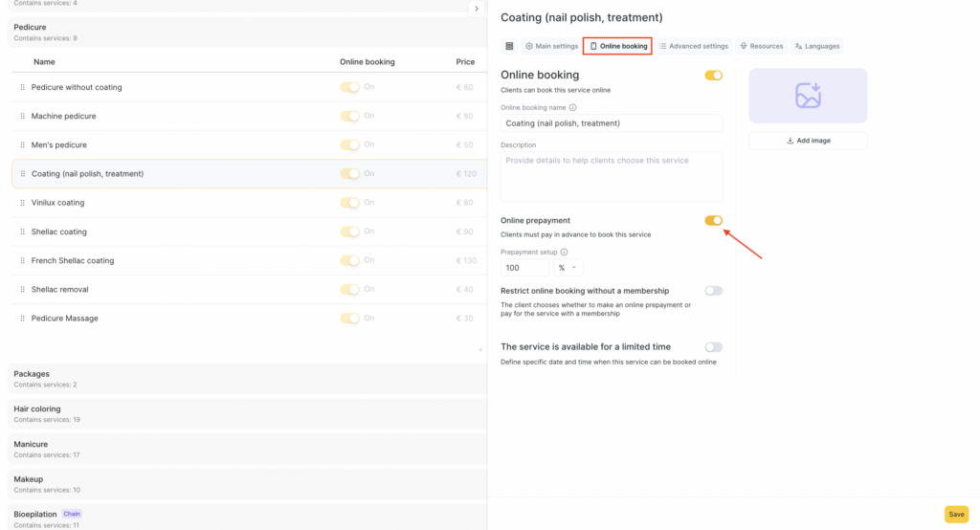Click the drag handle next to Men's pedicure
980x530 pixels.
(23, 145)
